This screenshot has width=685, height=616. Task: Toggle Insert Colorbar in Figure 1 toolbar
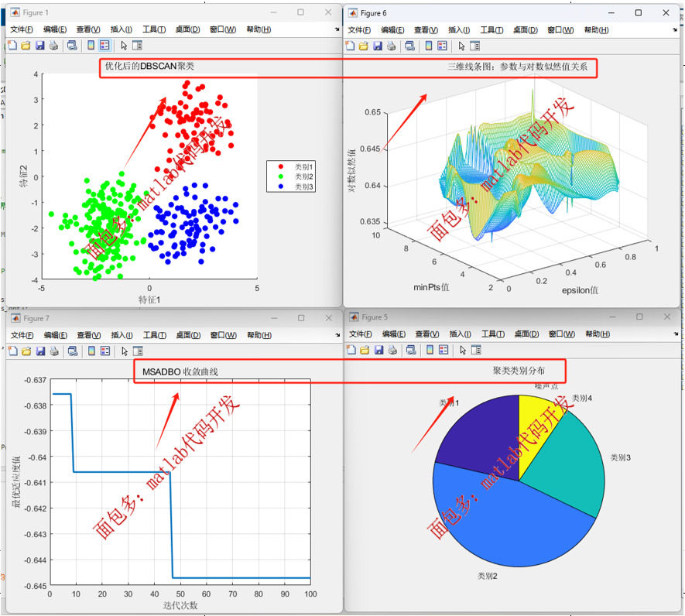pos(91,46)
